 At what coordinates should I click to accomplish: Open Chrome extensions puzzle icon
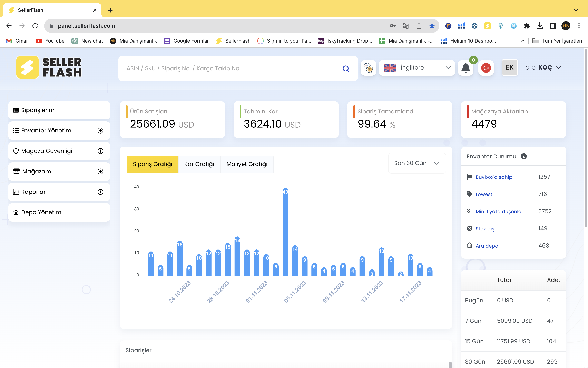click(527, 26)
